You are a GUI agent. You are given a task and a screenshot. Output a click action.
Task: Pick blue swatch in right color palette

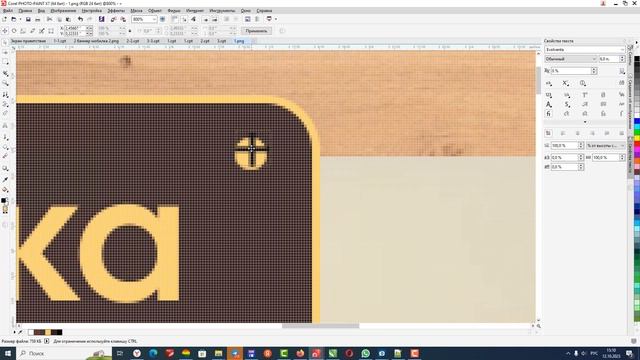tap(637, 122)
